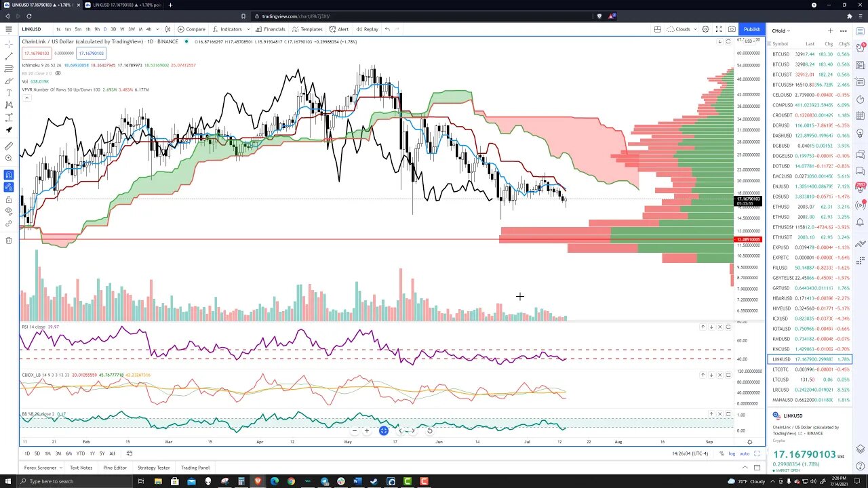Open the go-to-date calendar icon

pos(130,453)
